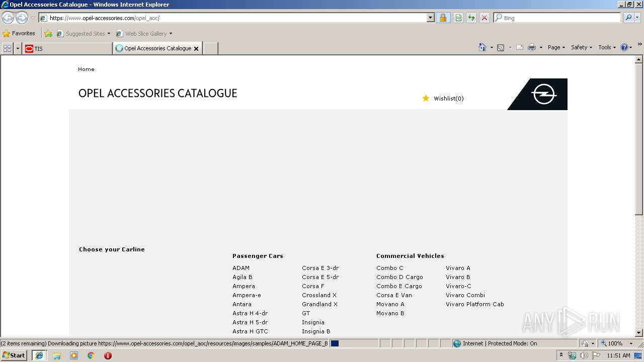Expand the Home button dropdown arrow
The height and width of the screenshot is (362, 644).
click(492, 47)
